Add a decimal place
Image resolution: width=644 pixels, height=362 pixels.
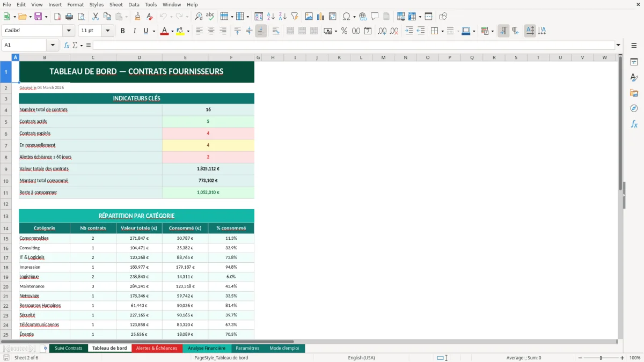pyautogui.click(x=382, y=31)
